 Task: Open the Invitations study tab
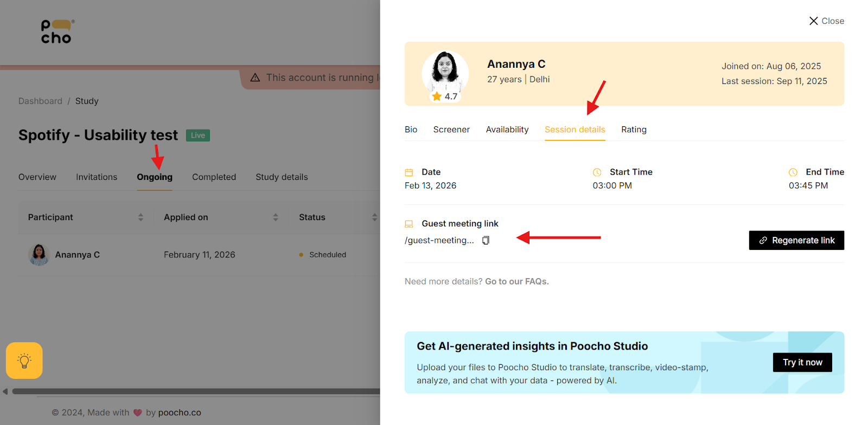[x=97, y=177]
